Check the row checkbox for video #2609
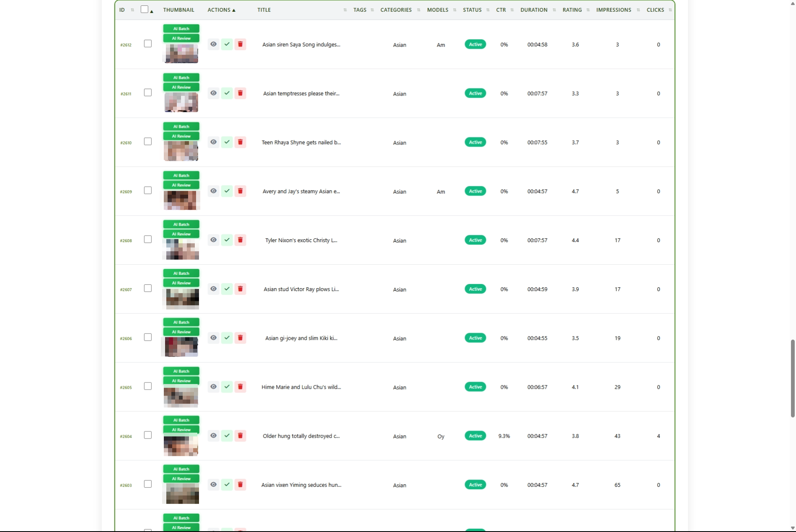This screenshot has height=532, width=796. click(147, 191)
